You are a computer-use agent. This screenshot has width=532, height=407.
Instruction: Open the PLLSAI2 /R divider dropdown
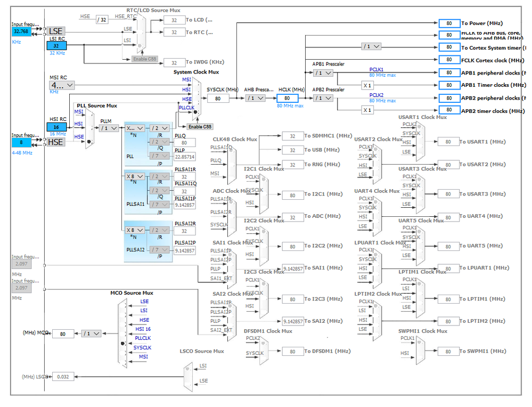[x=159, y=230]
